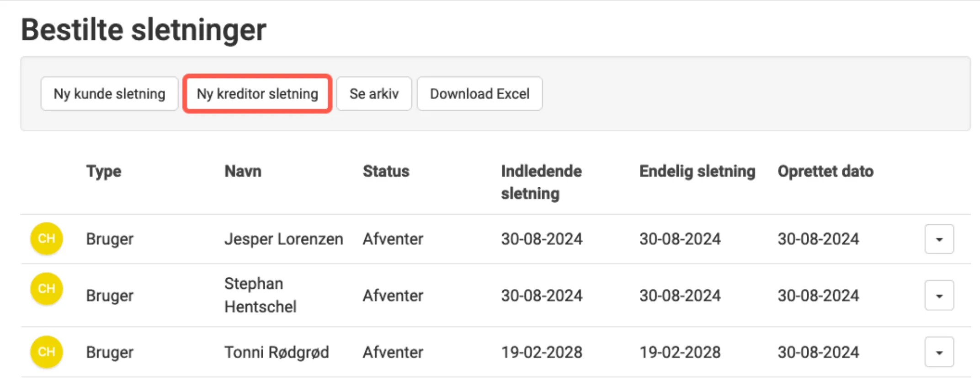Sort by the Oprettet dato header
Viewport: 980px width, 378px height.
tap(825, 171)
